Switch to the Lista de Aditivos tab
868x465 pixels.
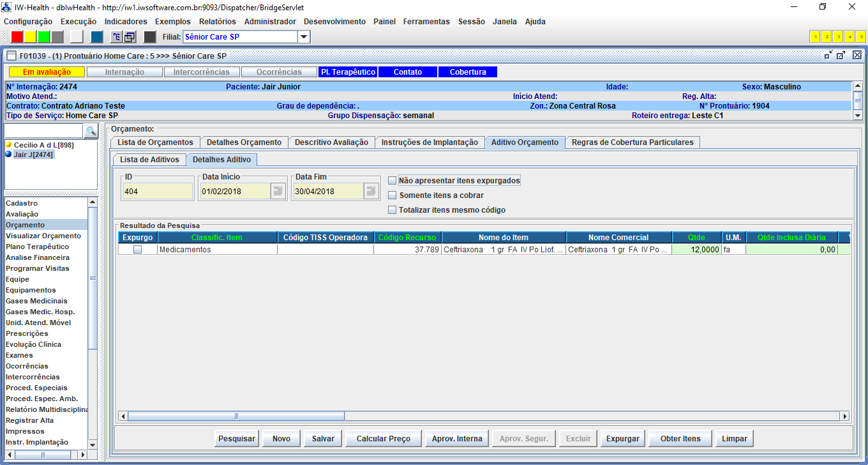pyautogui.click(x=149, y=159)
